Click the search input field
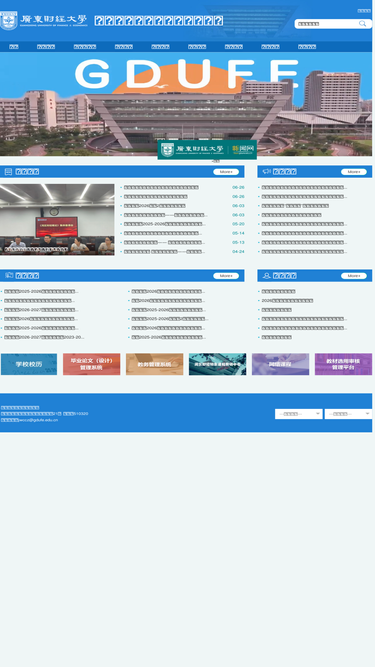 point(327,24)
